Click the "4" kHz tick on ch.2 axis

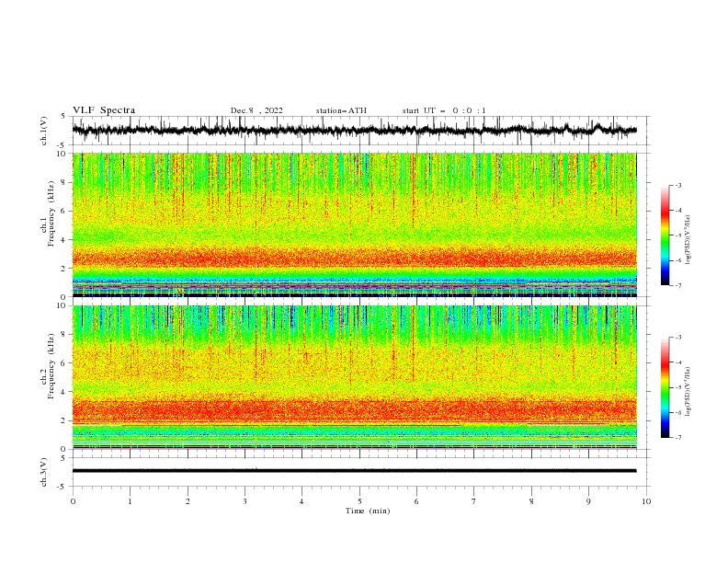coord(64,392)
